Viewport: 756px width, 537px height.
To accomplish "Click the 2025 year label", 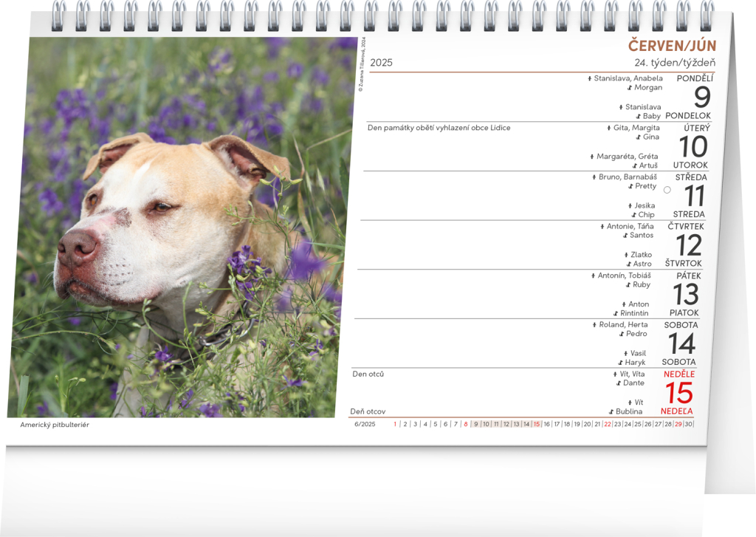I will click(381, 63).
